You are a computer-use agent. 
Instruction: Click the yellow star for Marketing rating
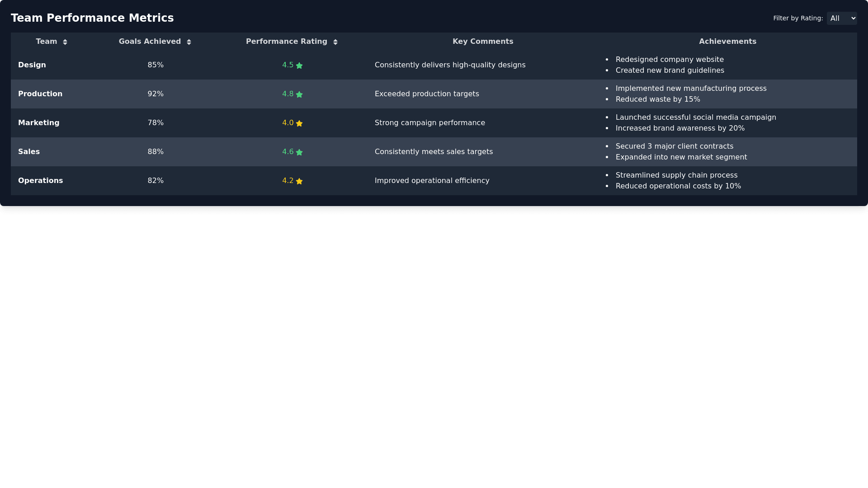[x=299, y=123]
